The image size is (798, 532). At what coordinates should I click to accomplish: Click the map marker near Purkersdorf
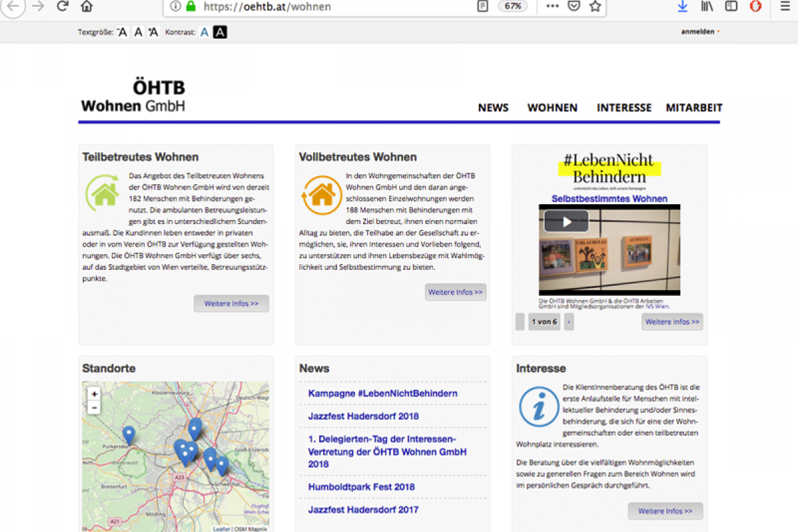[x=129, y=436]
